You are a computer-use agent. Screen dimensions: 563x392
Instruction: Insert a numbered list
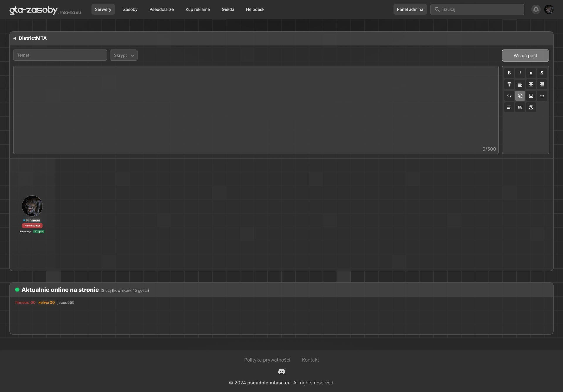509,107
